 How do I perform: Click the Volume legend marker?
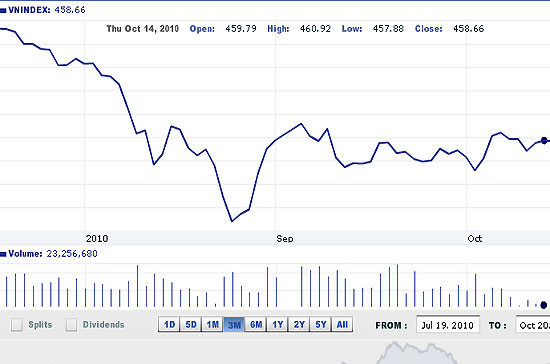[3, 254]
